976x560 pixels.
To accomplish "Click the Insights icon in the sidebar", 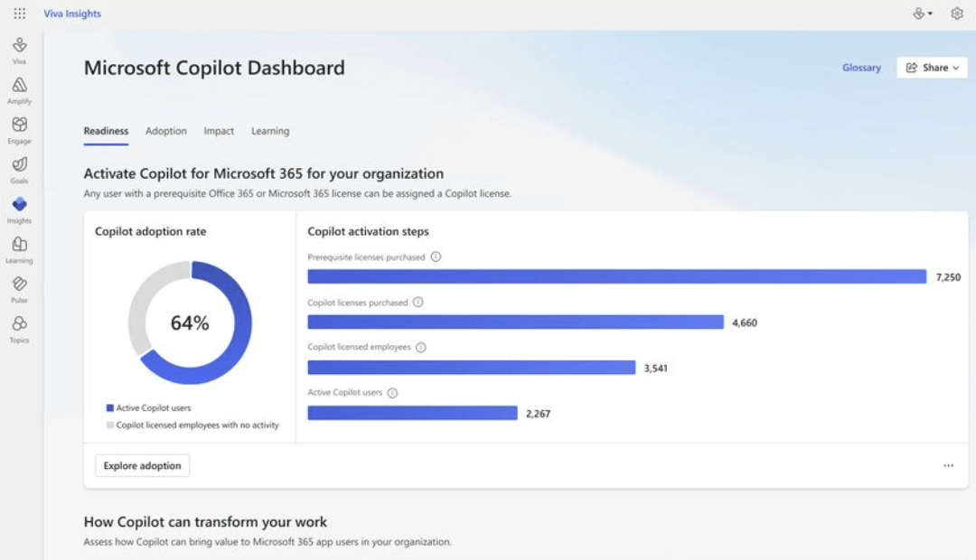I will coord(19,206).
